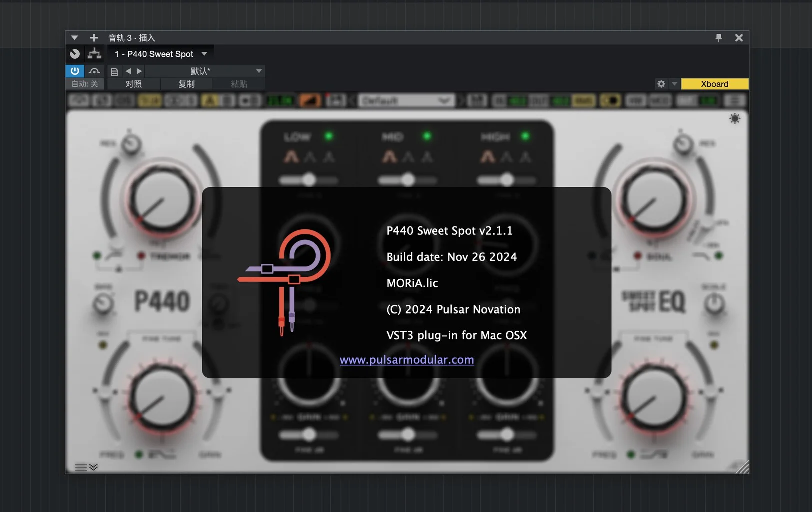Select the 对照 compare tab
The image size is (812, 512).
[x=133, y=84]
